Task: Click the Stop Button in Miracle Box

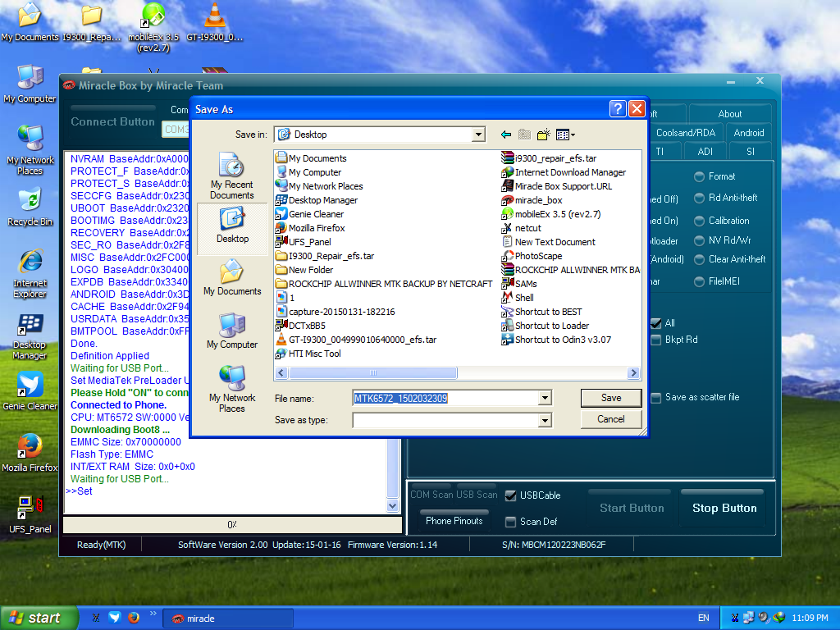Action: click(x=724, y=508)
